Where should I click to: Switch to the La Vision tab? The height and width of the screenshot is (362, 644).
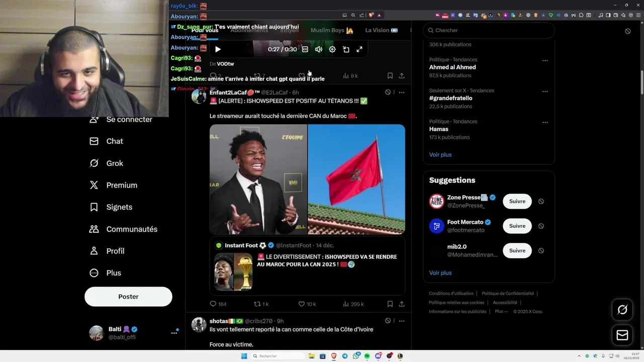(381, 30)
